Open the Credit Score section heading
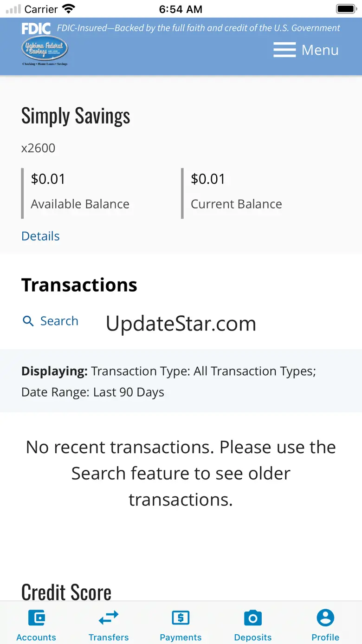Image resolution: width=362 pixels, height=644 pixels. click(66, 592)
